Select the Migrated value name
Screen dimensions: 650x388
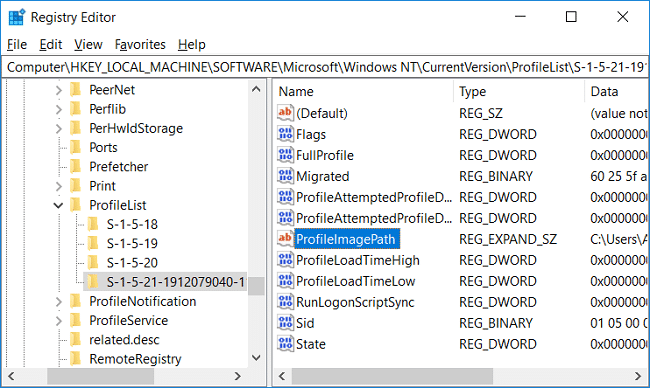point(323,177)
